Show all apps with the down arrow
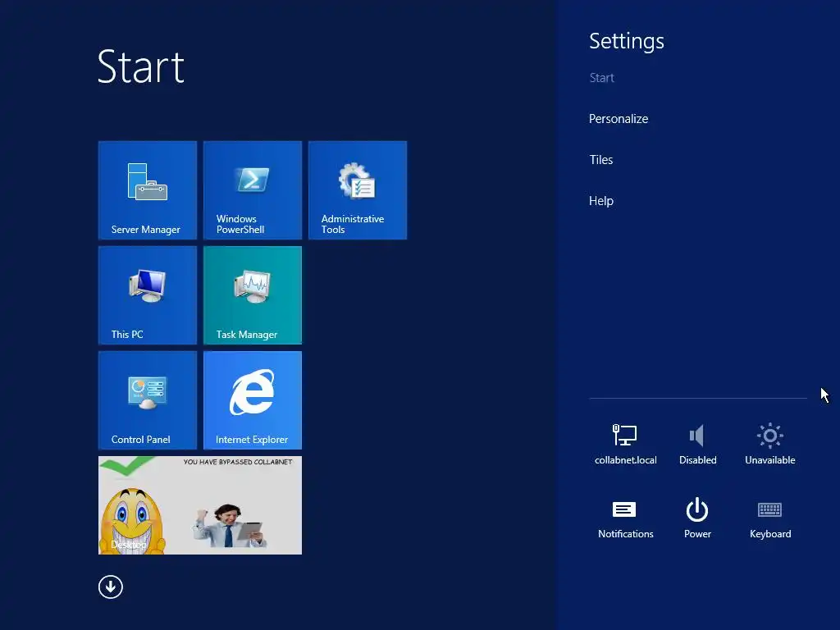 [111, 587]
